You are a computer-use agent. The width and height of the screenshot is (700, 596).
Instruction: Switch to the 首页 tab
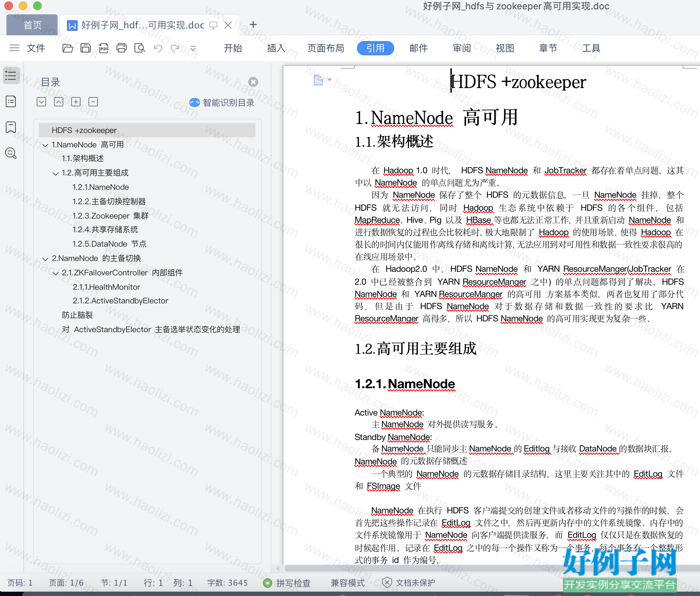click(x=32, y=25)
